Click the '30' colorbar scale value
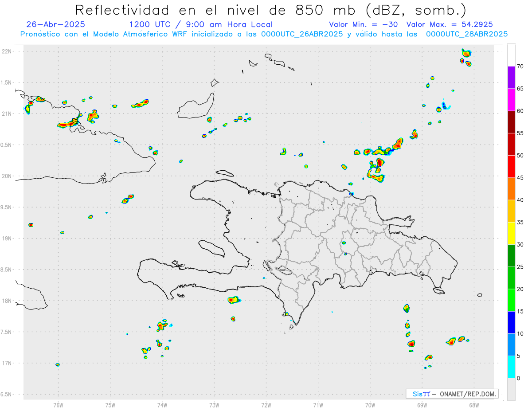This screenshot has height=411, width=532. tap(520, 245)
